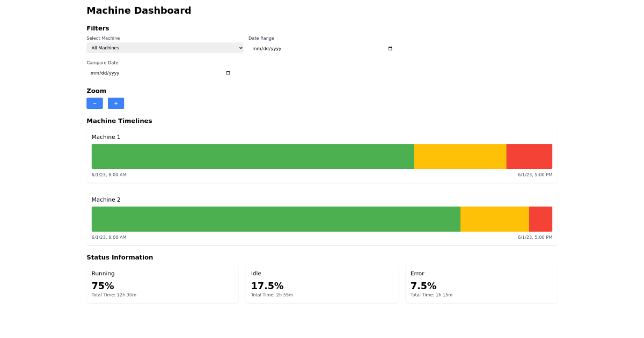Click the zoom in plus icon

pyautogui.click(x=116, y=103)
